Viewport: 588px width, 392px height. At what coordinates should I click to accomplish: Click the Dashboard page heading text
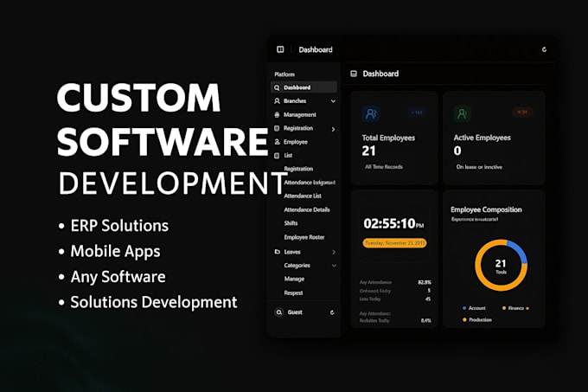[380, 74]
